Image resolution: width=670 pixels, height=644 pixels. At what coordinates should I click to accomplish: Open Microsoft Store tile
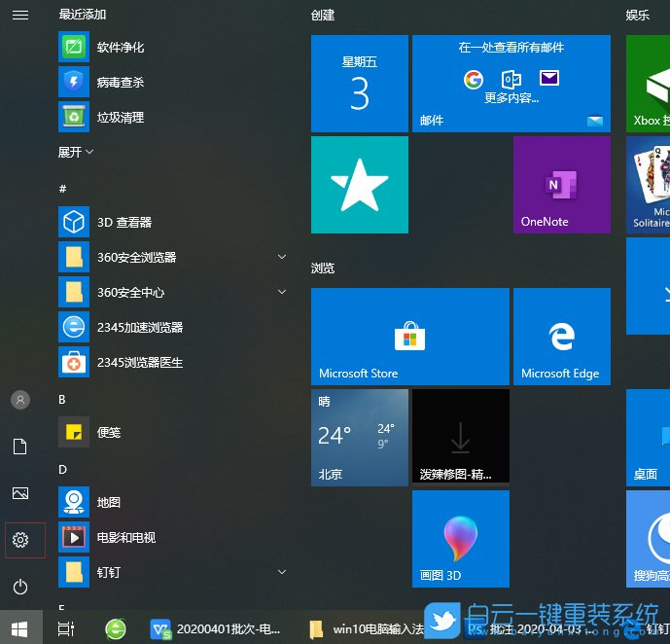[409, 337]
